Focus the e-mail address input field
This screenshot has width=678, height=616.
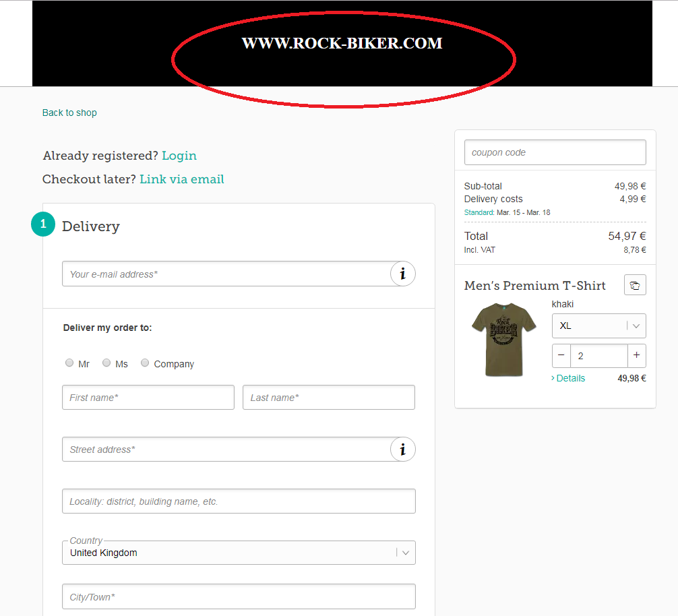click(x=226, y=274)
